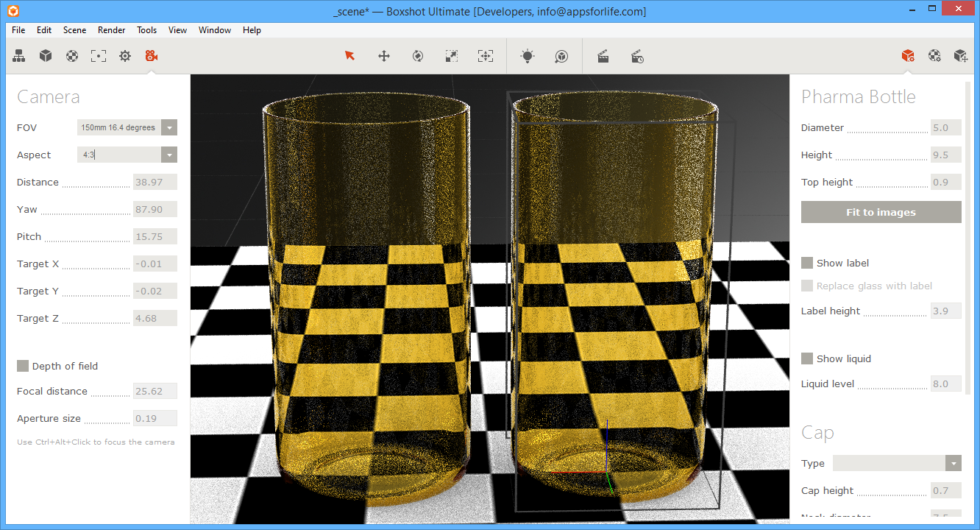This screenshot has height=530, width=980.
Task: Click the preview render cube icon
Action: (x=561, y=56)
